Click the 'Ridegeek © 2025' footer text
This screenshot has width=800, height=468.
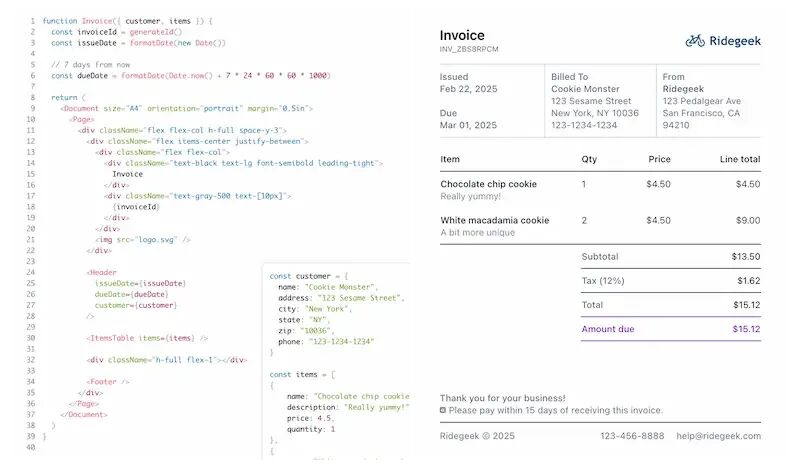click(x=477, y=436)
